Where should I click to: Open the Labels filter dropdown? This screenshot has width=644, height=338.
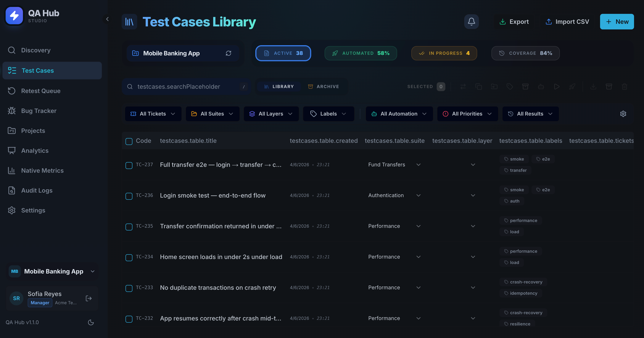click(x=328, y=114)
